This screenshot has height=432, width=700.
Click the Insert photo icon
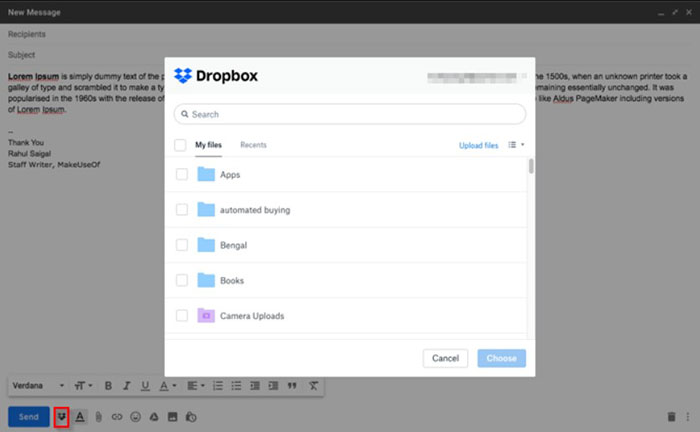point(172,416)
